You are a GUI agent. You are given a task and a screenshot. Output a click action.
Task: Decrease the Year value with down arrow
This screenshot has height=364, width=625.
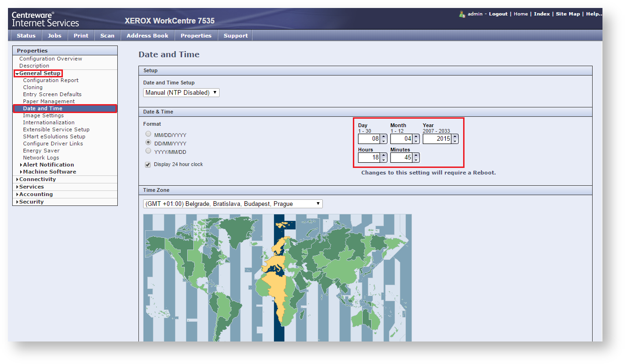455,141
